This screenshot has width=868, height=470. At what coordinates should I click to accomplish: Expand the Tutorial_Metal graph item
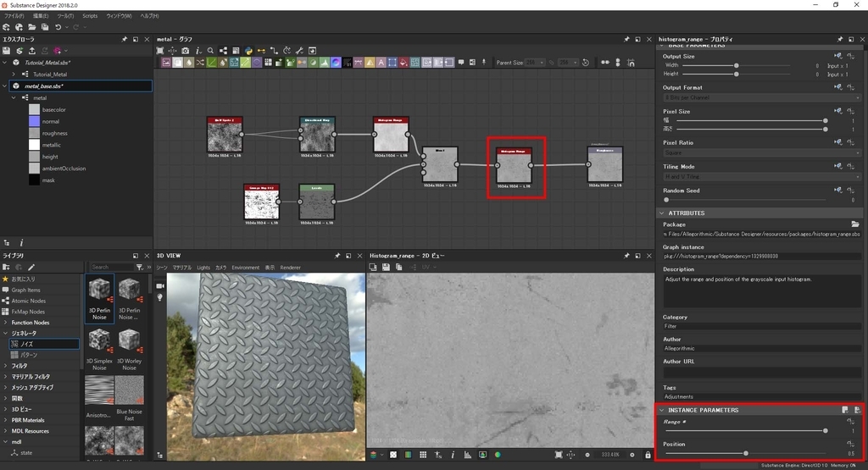[x=14, y=74]
